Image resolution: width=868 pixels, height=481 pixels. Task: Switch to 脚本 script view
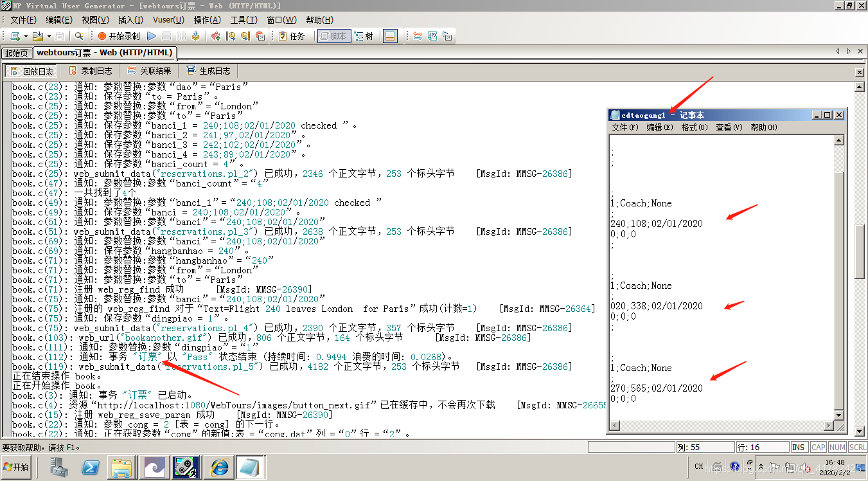click(x=333, y=37)
